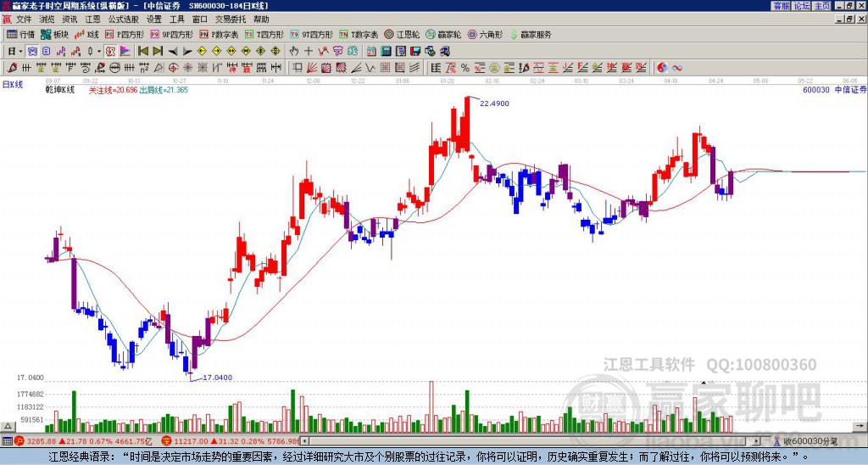Open 赢家服务 from the toolbar

tap(531, 34)
